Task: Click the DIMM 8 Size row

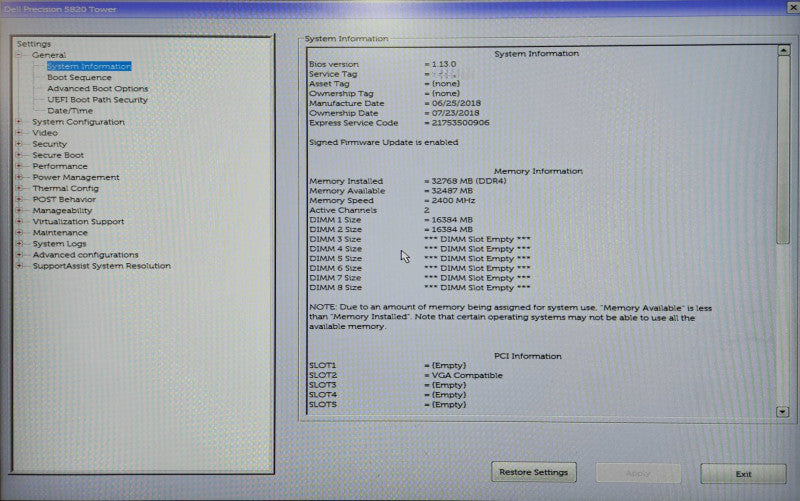Action: click(x=419, y=288)
